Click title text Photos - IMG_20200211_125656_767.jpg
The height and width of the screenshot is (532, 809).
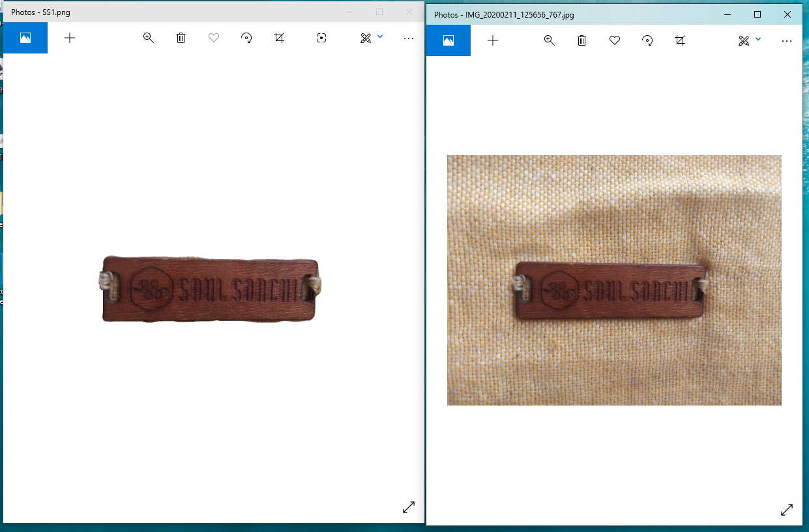point(504,15)
